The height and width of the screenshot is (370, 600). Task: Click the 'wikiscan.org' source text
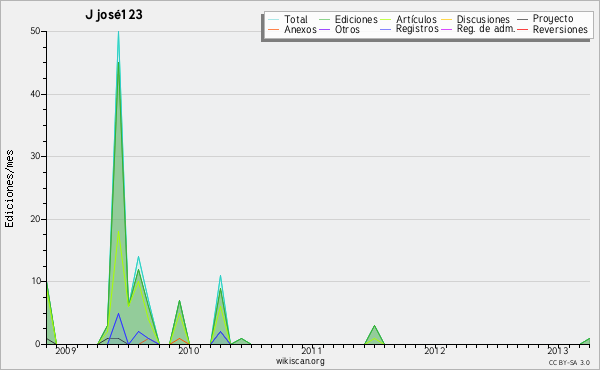click(300, 361)
